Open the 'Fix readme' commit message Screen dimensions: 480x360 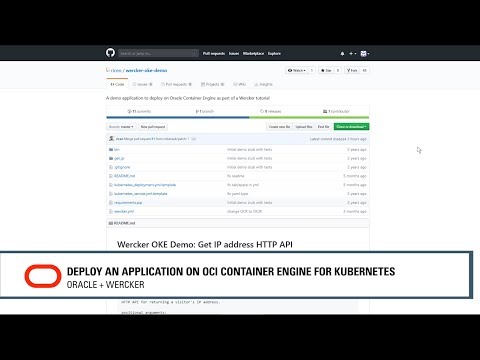click(x=236, y=176)
